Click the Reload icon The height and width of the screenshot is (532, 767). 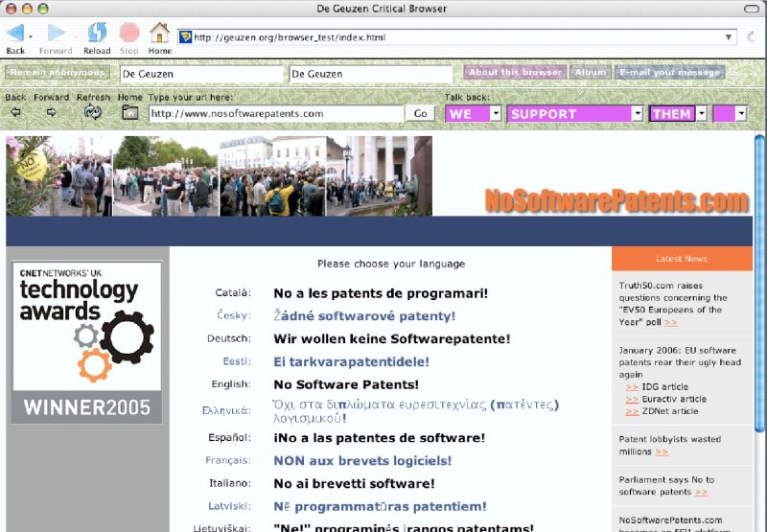(x=97, y=33)
